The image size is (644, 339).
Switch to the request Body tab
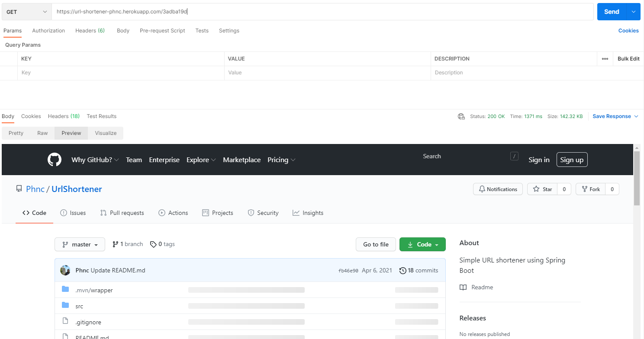coord(123,31)
